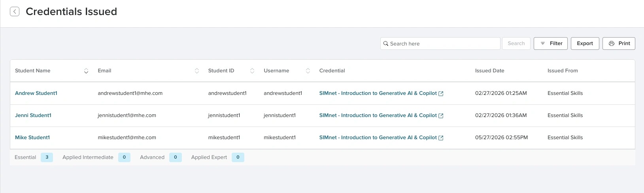Screen dimensions: 644x193
Task: Open Mike's SIMnet Generative AI & Copilot credential
Action: [x=378, y=138]
